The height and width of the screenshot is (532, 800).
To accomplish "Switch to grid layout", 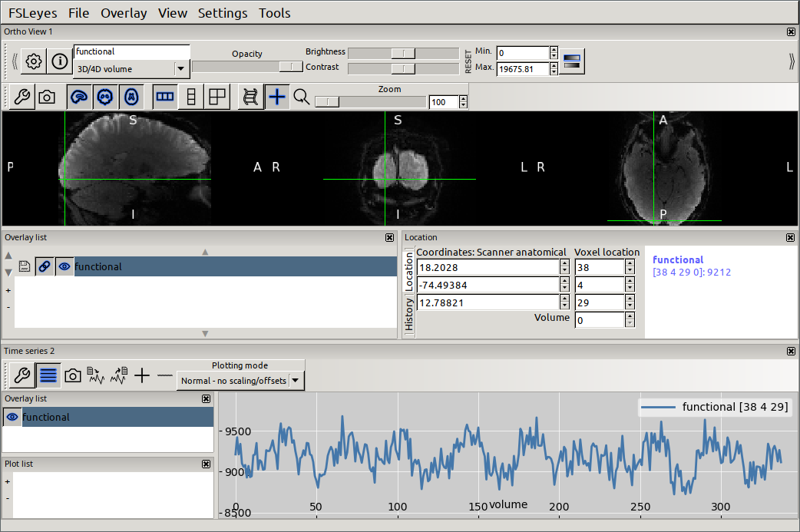I will [x=217, y=97].
